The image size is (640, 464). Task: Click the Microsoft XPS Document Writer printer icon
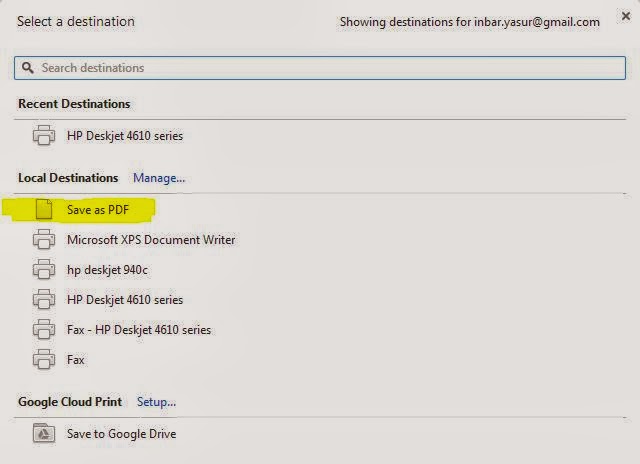click(44, 240)
